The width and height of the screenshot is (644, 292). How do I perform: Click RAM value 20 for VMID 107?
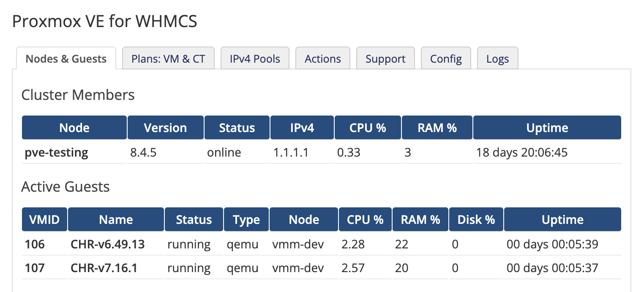click(x=401, y=268)
